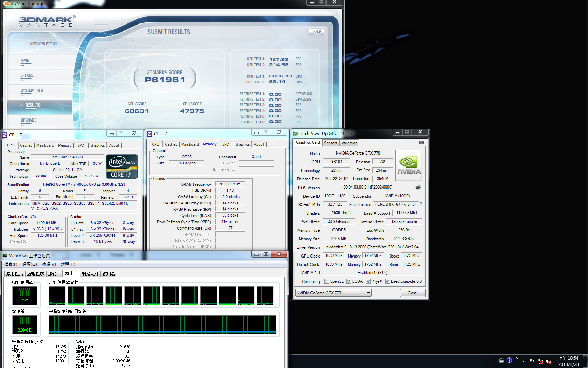Click the GPU-Z title bar icon

(296, 134)
